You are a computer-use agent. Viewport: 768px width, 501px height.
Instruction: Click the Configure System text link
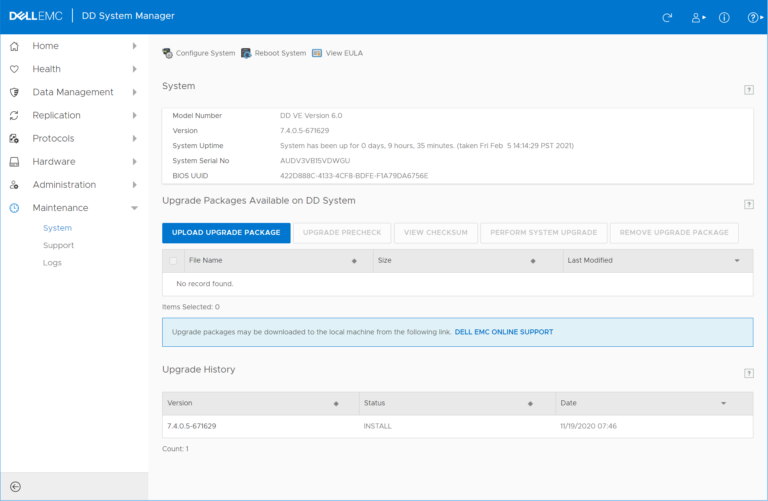point(205,53)
